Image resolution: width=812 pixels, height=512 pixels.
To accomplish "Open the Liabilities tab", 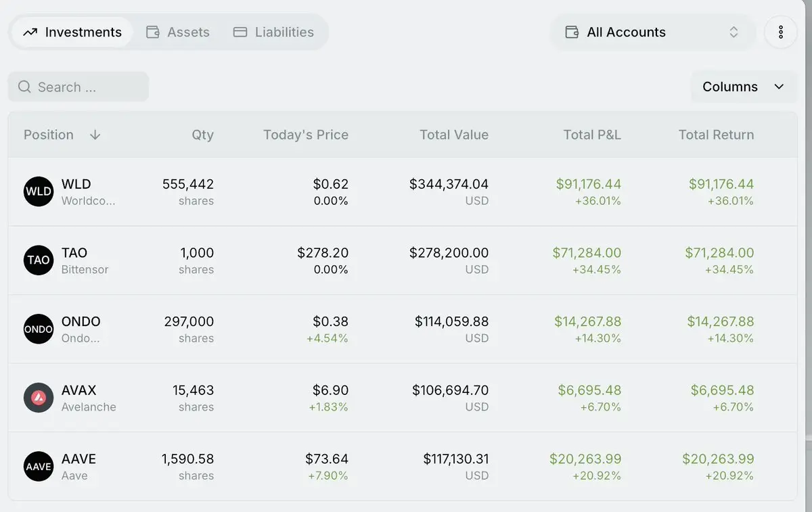I will click(x=273, y=32).
